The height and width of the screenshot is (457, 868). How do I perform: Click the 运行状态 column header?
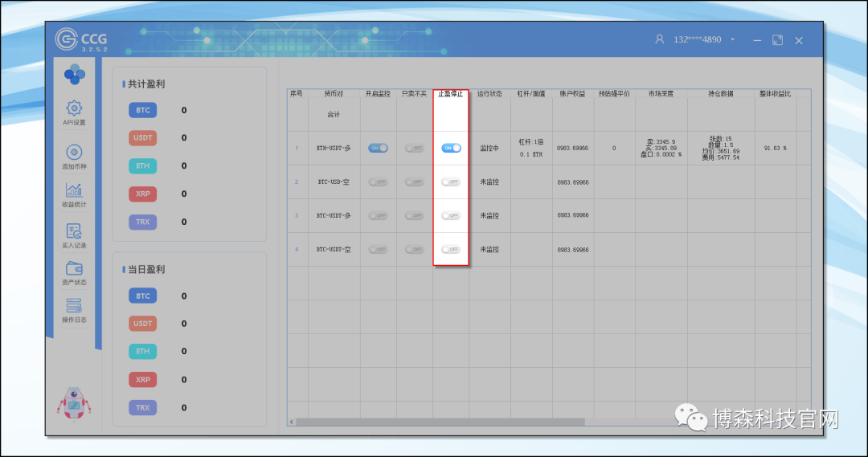tap(489, 94)
